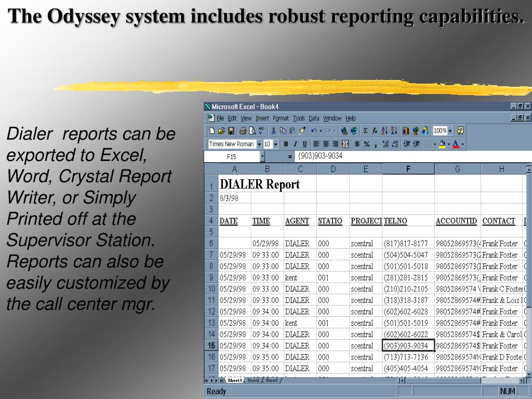532x399 pixels.
Task: Open the Office Assistant help icon
Action: click(460, 130)
